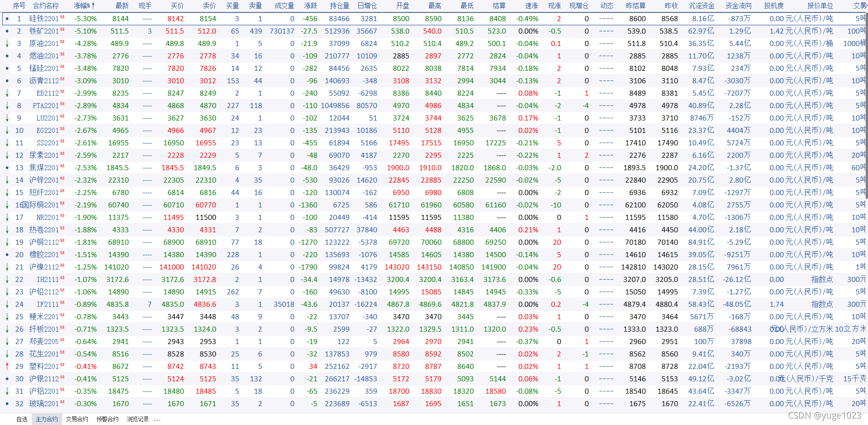Select the 铁矿2201 contract row
This screenshot has width=868, height=425.
tap(434, 31)
